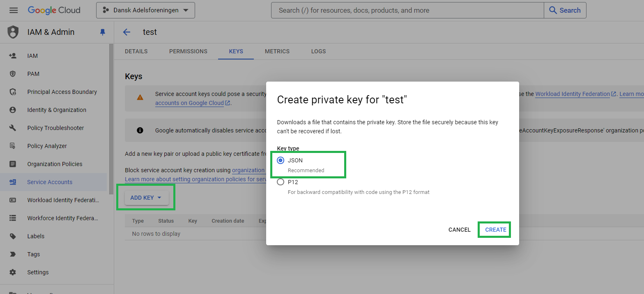Click the Policy Troubleshooter wrench icon
This screenshot has height=294, width=644.
pos(13,128)
